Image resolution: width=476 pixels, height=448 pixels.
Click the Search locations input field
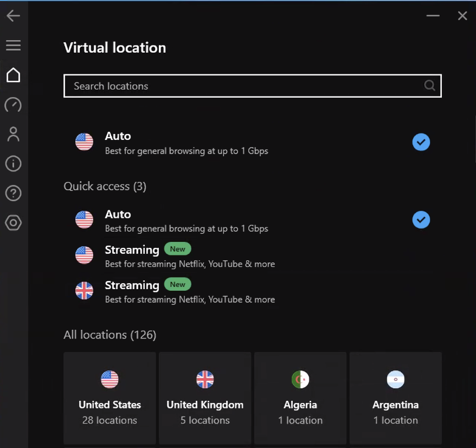pyautogui.click(x=252, y=86)
